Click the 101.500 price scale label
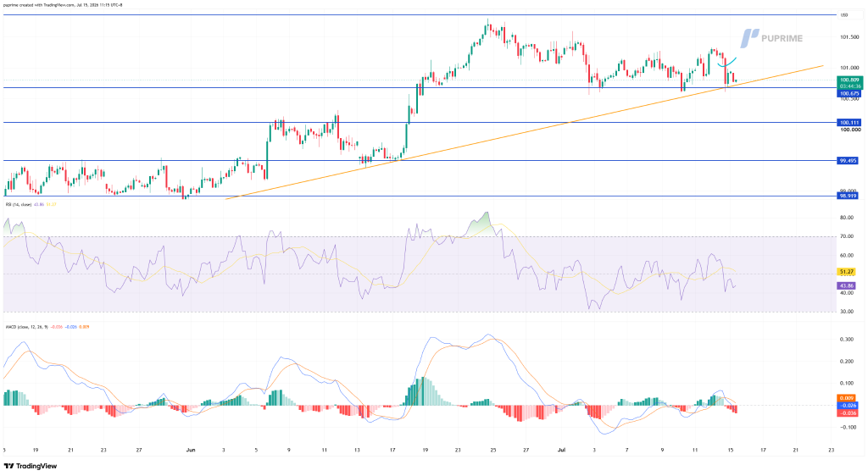868x476 pixels. click(x=849, y=37)
